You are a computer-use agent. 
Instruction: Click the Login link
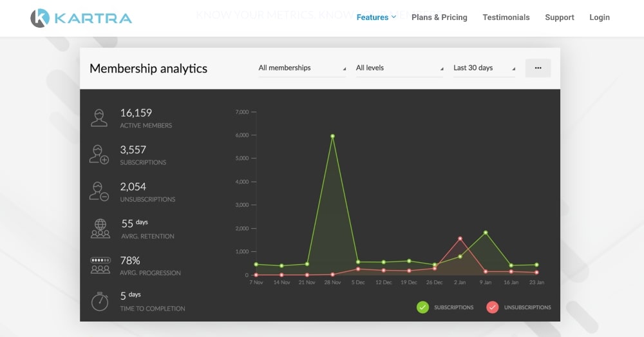(x=600, y=17)
